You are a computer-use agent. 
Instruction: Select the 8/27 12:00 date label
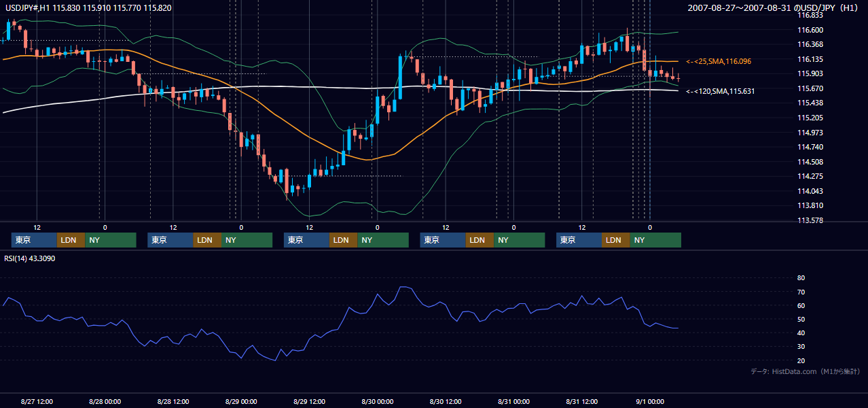(x=37, y=401)
